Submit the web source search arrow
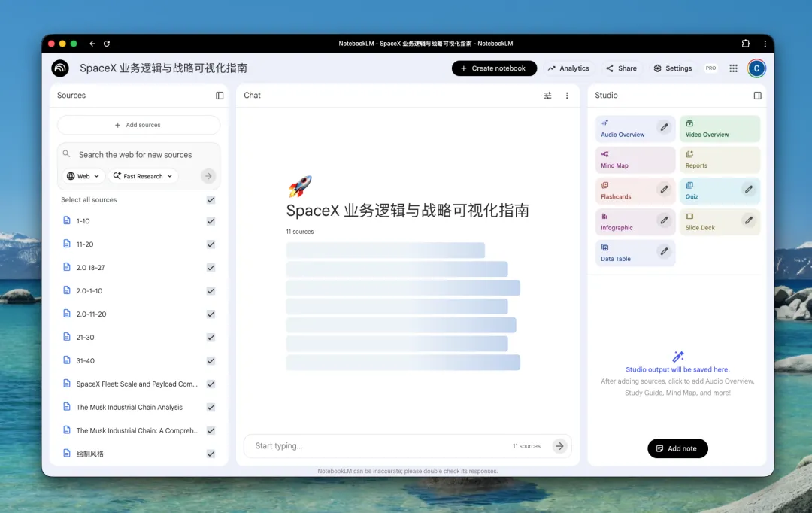Image resolution: width=812 pixels, height=513 pixels. (208, 176)
